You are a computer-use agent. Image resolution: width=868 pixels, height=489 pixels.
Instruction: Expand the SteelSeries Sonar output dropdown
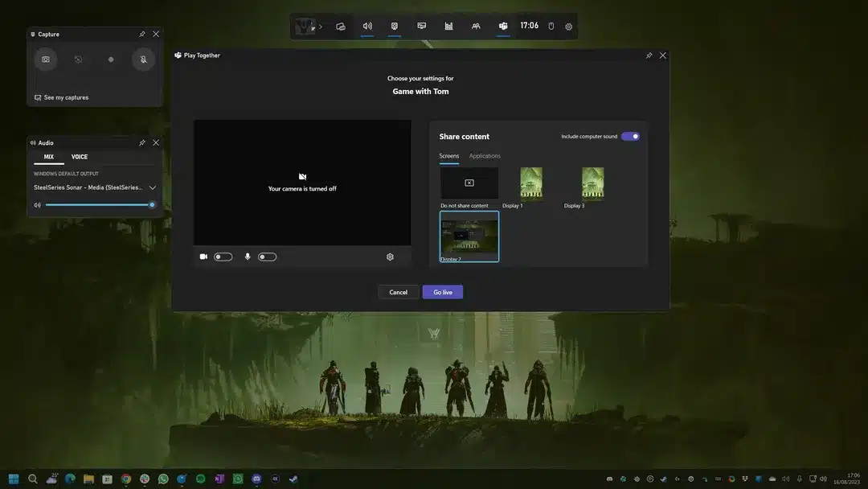pyautogui.click(x=153, y=187)
